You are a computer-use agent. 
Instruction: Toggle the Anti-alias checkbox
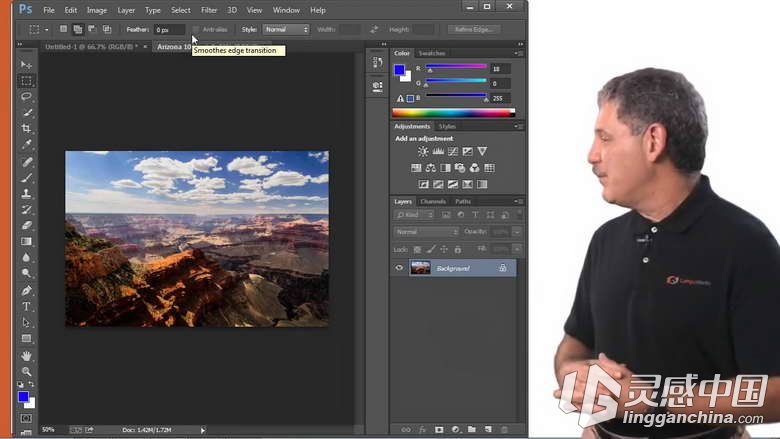click(x=195, y=30)
